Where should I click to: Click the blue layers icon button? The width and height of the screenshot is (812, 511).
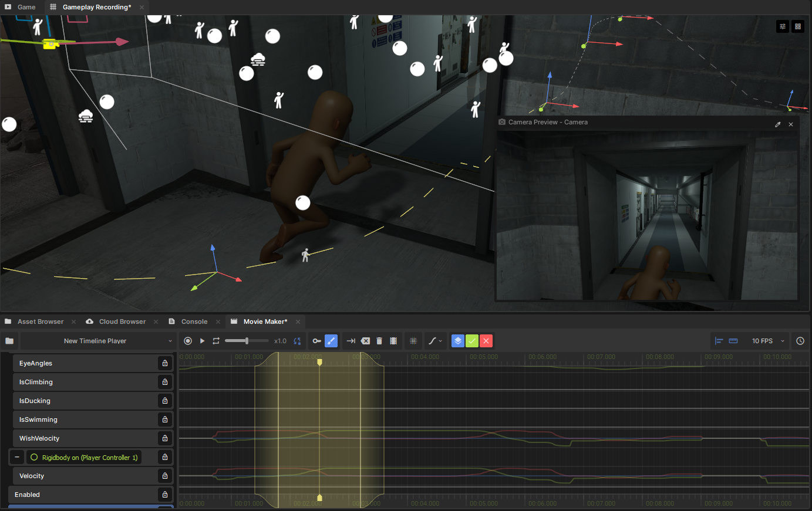458,341
